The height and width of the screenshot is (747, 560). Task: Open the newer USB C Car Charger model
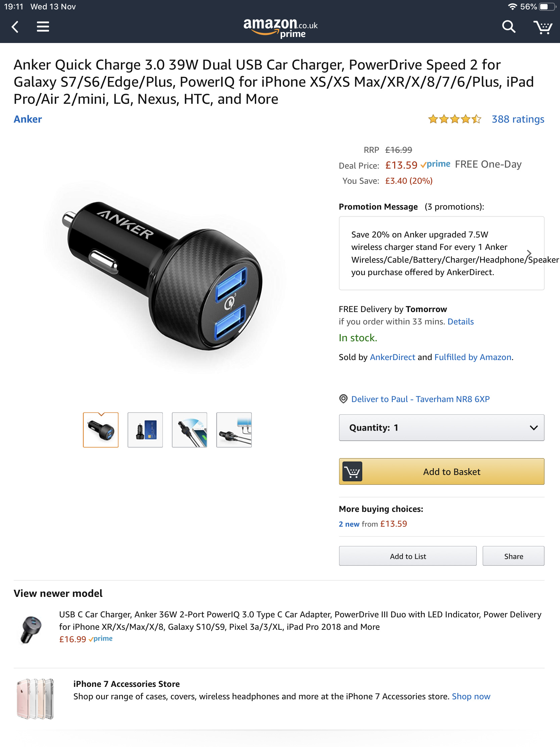(300, 620)
